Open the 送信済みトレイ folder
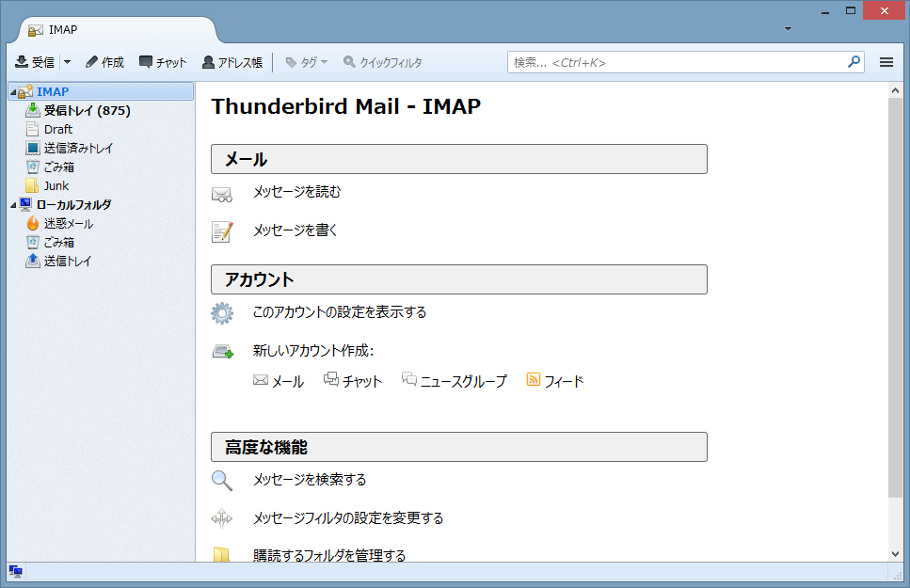910x588 pixels. click(78, 148)
